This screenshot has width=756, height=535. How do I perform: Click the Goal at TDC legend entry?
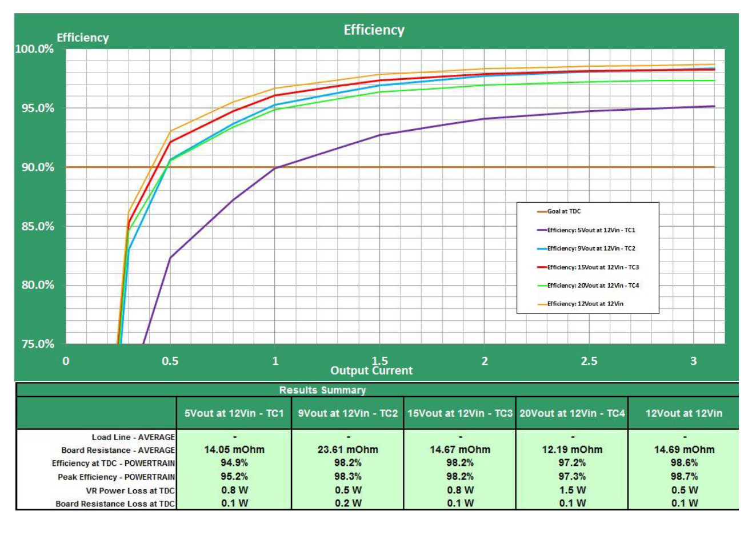coord(563,211)
